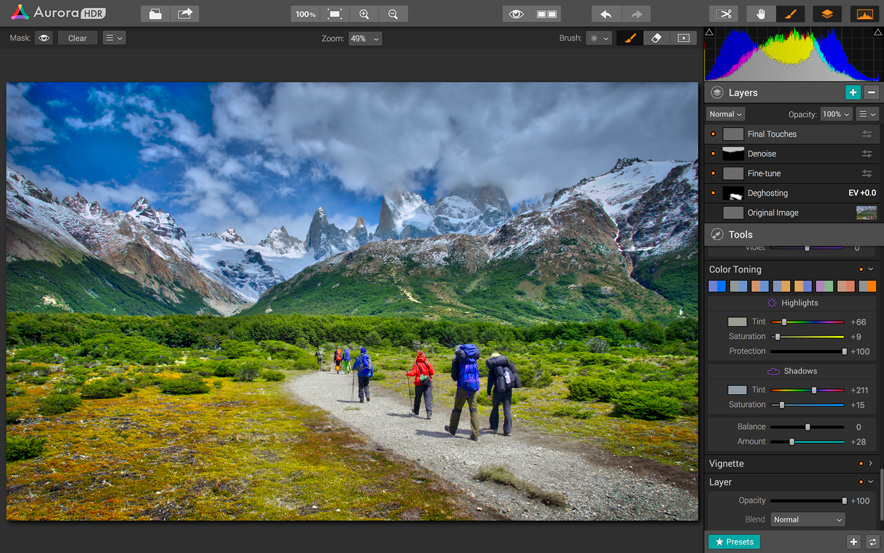
Task: Click the export share icon
Action: click(x=185, y=14)
